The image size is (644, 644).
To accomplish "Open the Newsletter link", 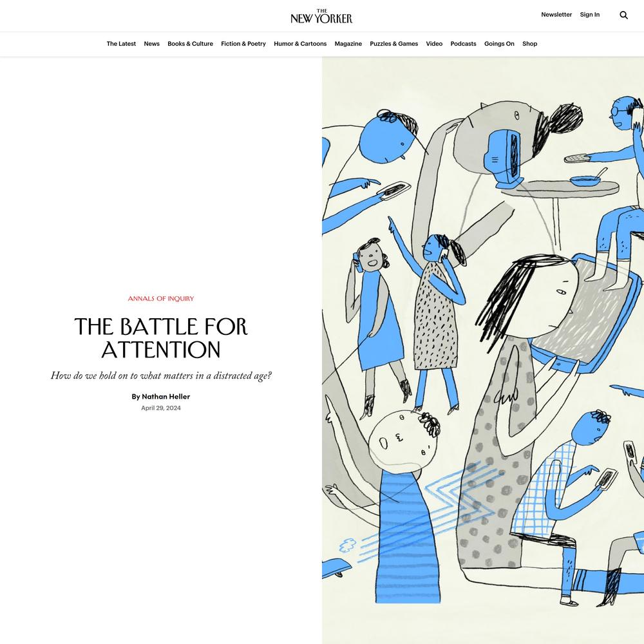I will (556, 14).
